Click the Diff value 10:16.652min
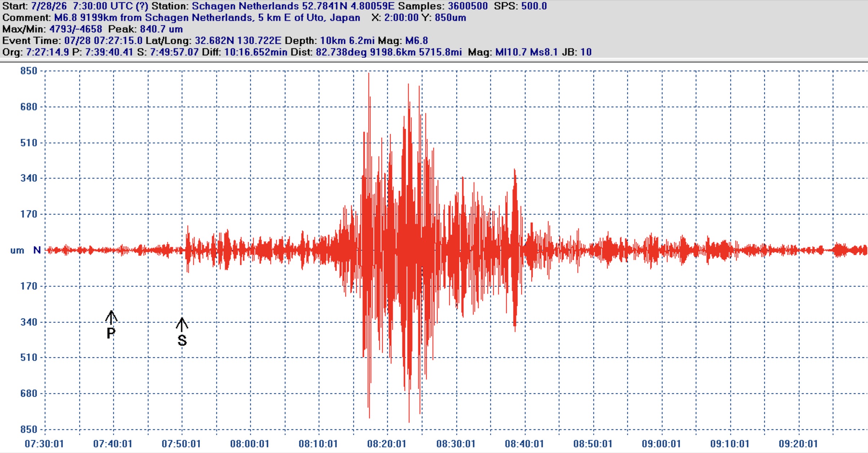Viewport: 868px width, 453px height. point(256,52)
